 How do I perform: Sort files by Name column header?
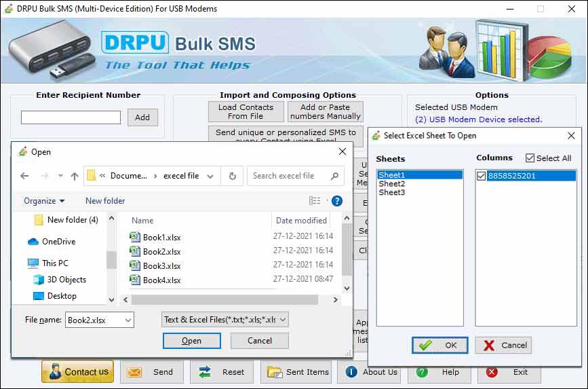pyautogui.click(x=142, y=221)
